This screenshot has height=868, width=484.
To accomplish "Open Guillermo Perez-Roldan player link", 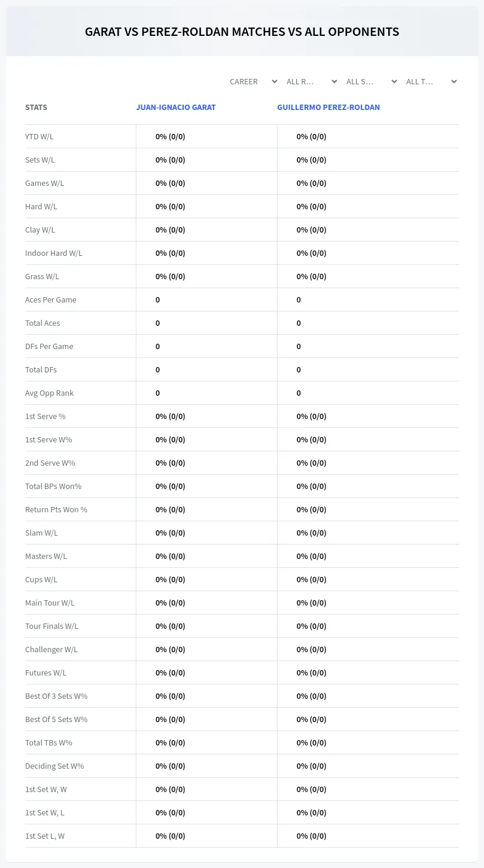I will (328, 108).
